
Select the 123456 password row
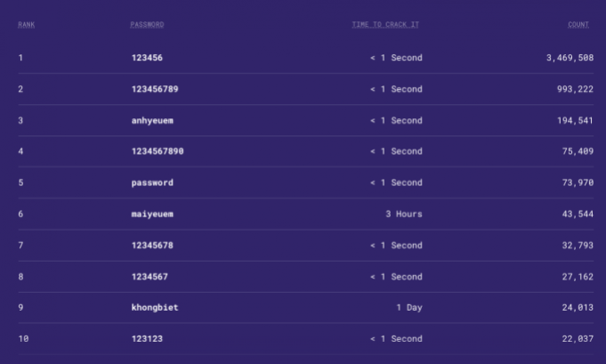click(306, 58)
